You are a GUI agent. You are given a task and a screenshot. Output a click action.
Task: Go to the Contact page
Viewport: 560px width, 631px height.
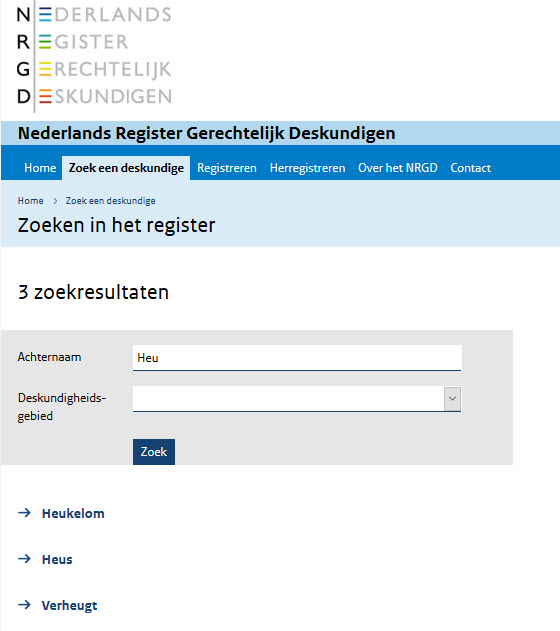[470, 168]
